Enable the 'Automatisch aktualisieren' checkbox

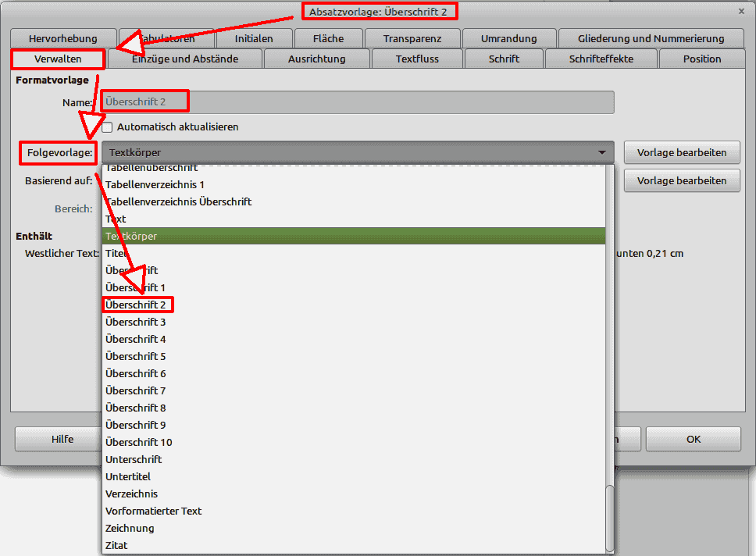point(108,127)
